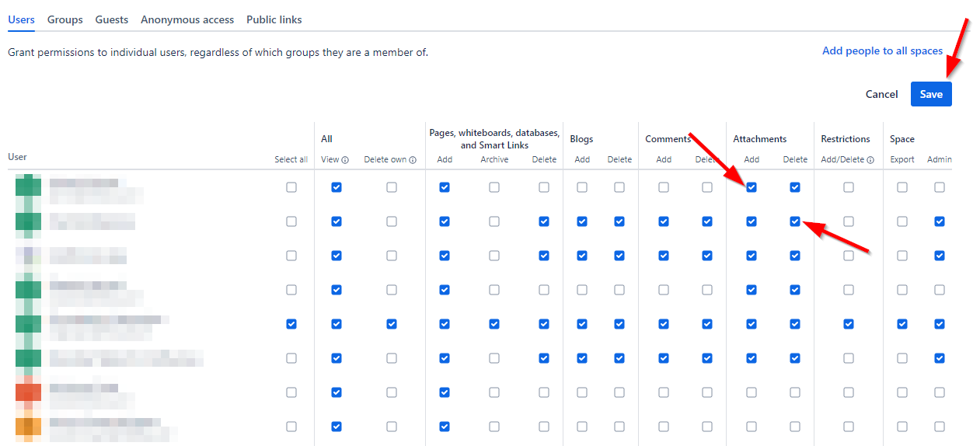Tick Select all for the red-avatar user
Viewport: 980px width, 446px height.
pyautogui.click(x=291, y=392)
